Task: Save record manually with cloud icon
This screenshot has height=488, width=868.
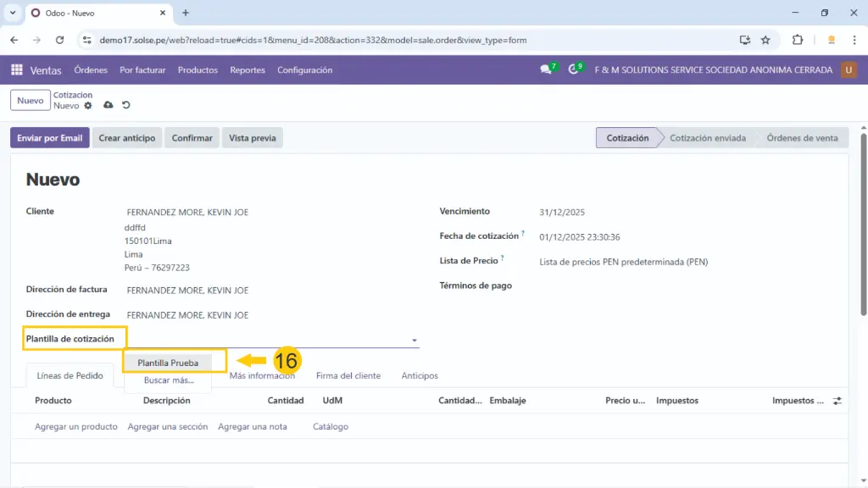Action: click(x=108, y=105)
